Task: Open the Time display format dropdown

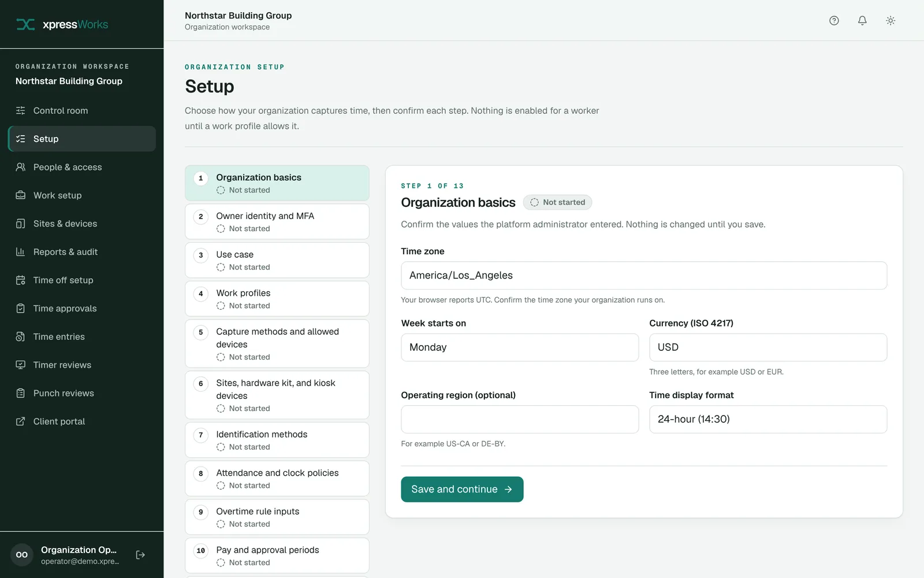Action: (768, 419)
